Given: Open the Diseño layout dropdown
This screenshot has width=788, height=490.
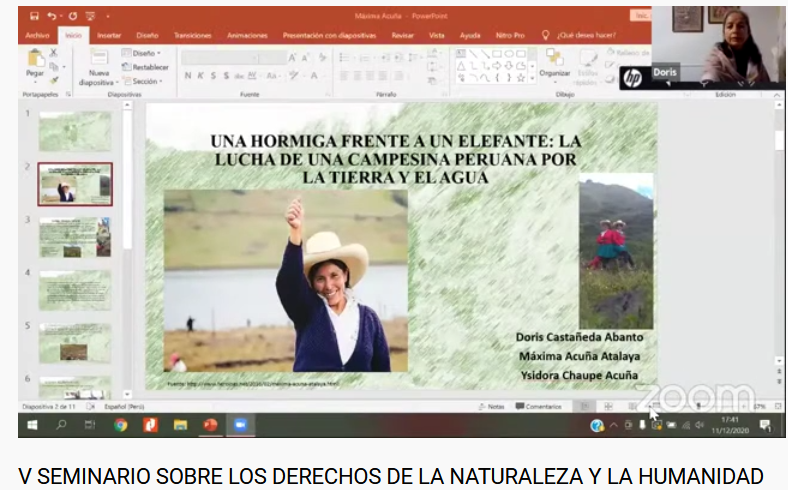Looking at the screenshot, I should pyautogui.click(x=143, y=53).
